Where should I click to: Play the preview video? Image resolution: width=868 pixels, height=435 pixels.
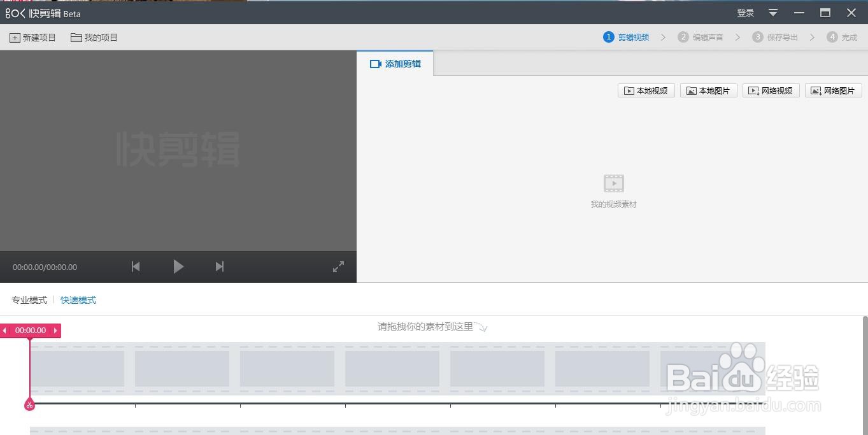pyautogui.click(x=178, y=266)
